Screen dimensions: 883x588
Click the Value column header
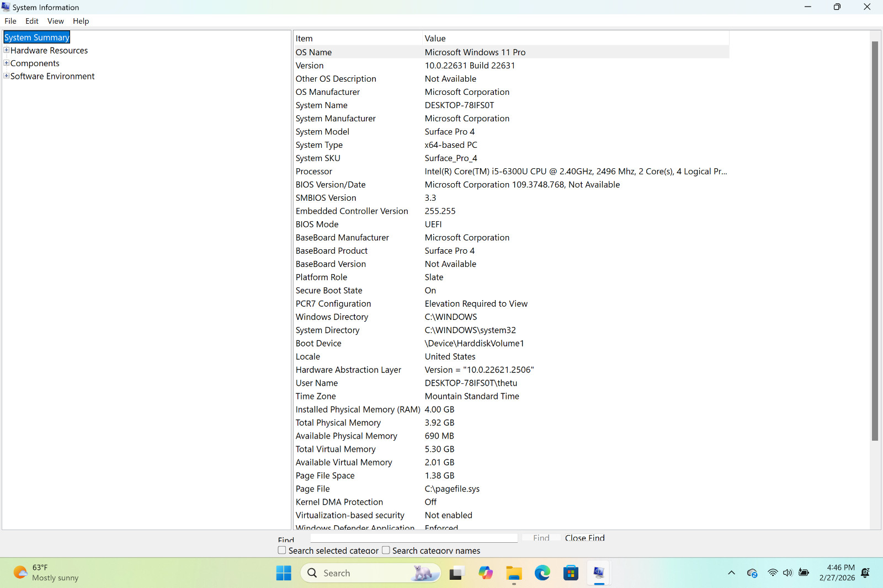click(576, 38)
